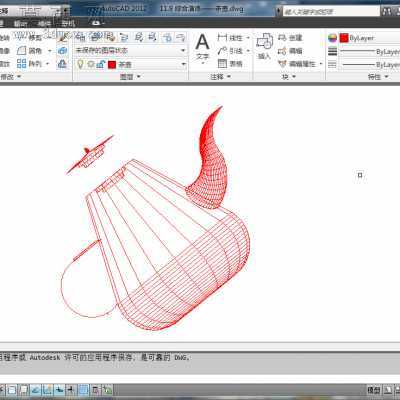Viewport: 400px width, 400px height.
Task: Click the red layer color swatch
Action: click(112, 64)
